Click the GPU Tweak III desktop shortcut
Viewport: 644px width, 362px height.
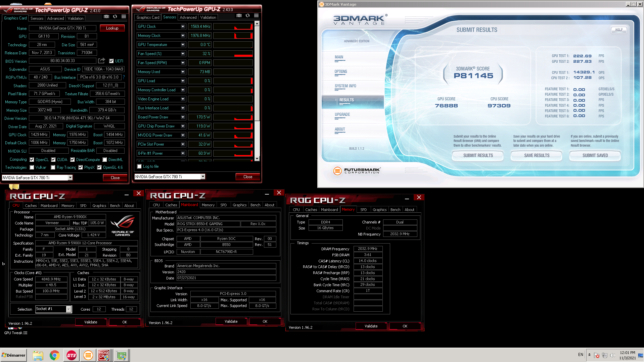15,330
